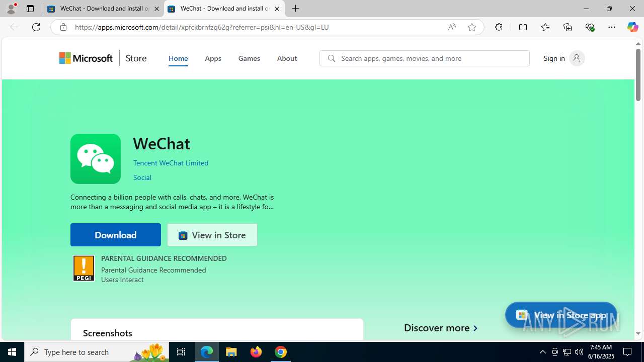Enable Split screen view
Screen dimensions: 644x362
pyautogui.click(x=523, y=27)
